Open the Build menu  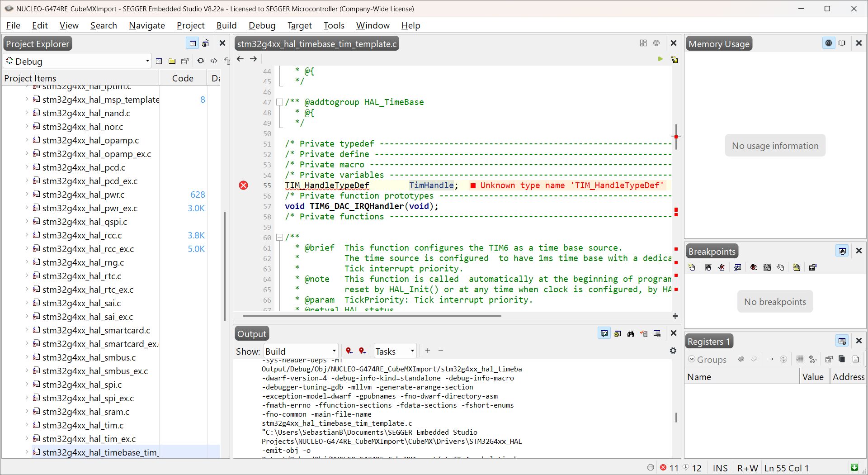(226, 25)
